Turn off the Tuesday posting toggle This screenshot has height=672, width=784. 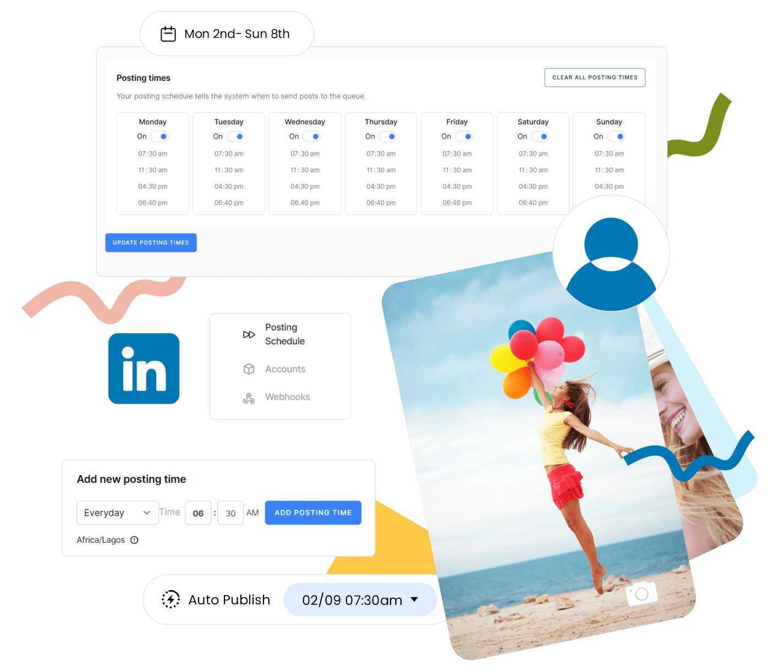pos(235,136)
